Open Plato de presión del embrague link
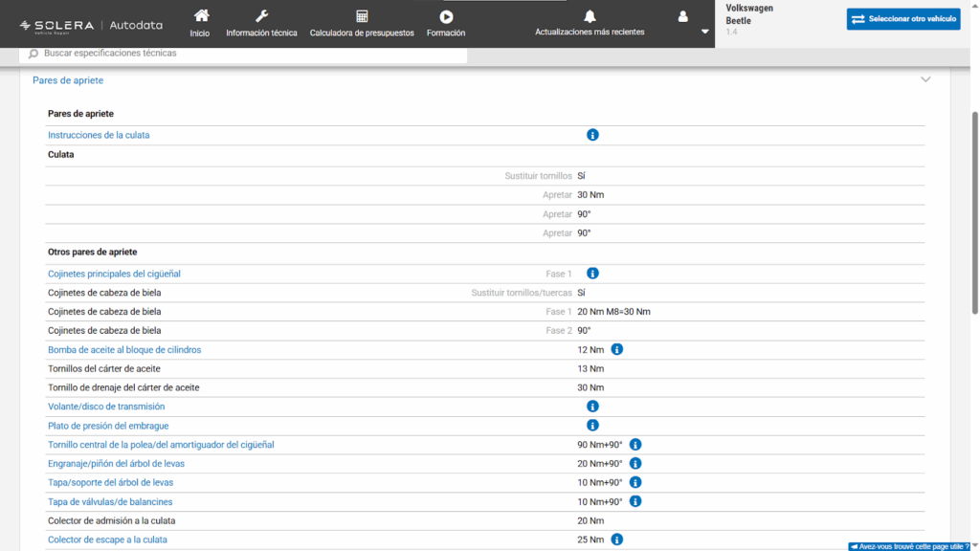This screenshot has width=980, height=551. (108, 426)
